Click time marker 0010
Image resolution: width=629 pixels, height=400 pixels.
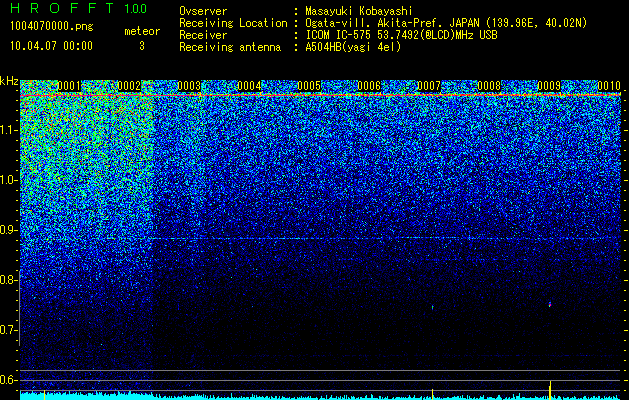pos(609,86)
